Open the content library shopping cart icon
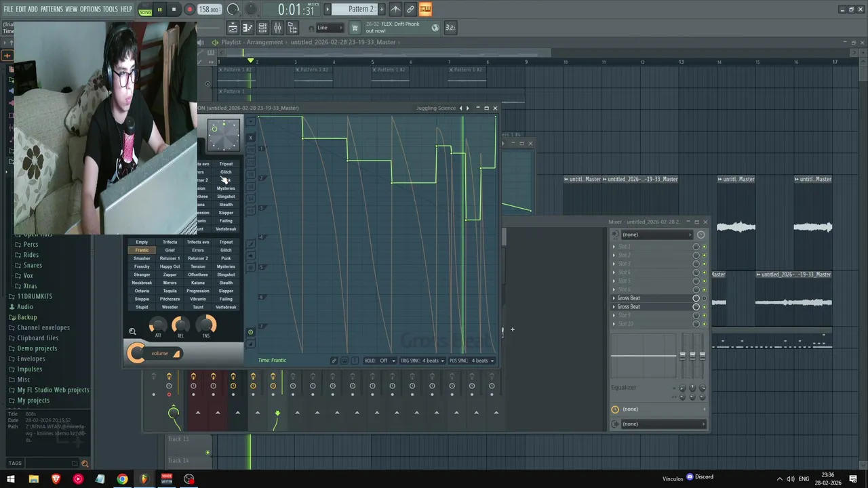The height and width of the screenshot is (488, 868). click(x=354, y=28)
